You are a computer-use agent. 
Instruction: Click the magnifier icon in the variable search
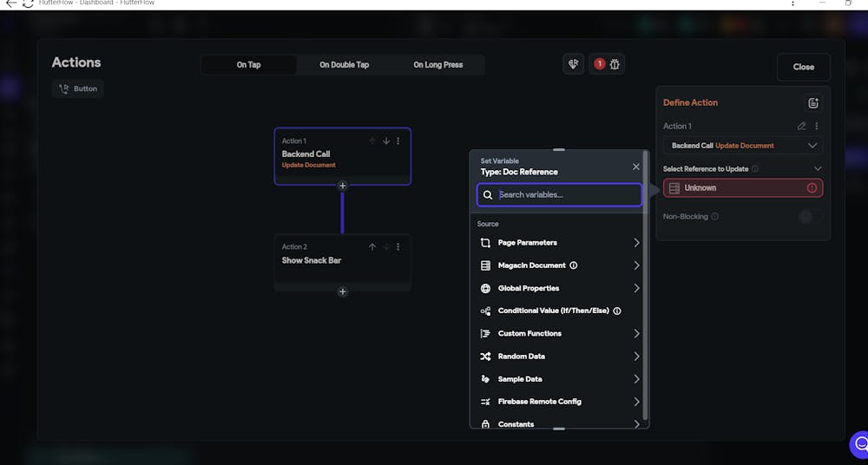(x=488, y=195)
